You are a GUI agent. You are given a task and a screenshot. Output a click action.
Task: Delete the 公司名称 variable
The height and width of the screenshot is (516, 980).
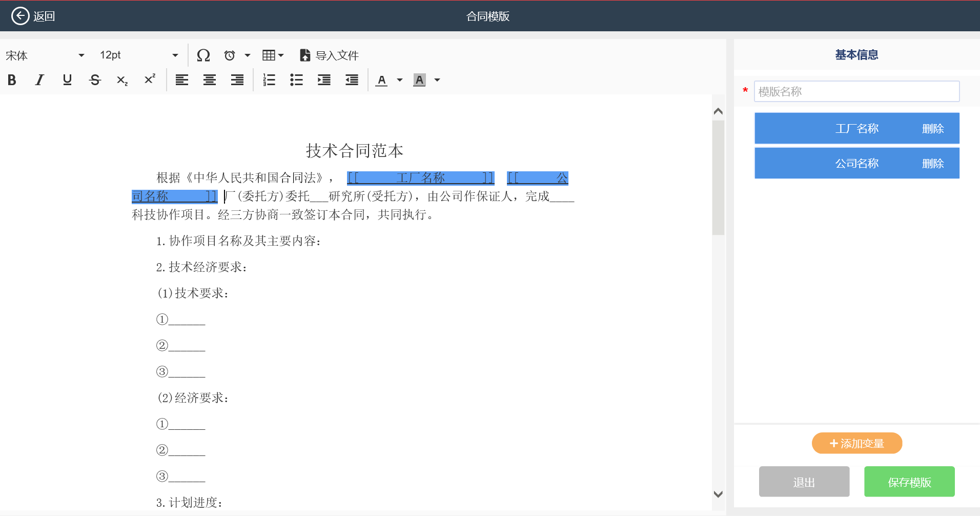point(932,164)
